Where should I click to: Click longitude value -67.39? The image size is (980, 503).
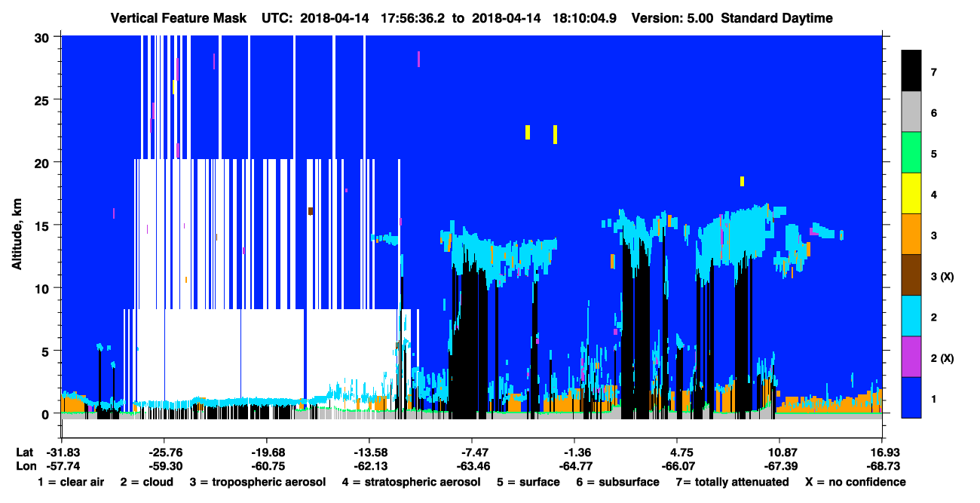click(779, 467)
